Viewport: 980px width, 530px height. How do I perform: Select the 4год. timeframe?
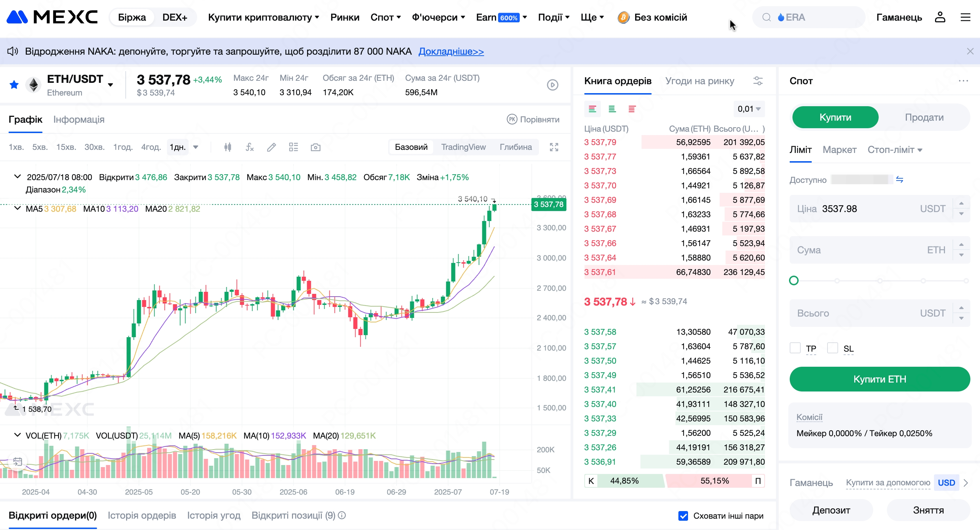tap(151, 147)
